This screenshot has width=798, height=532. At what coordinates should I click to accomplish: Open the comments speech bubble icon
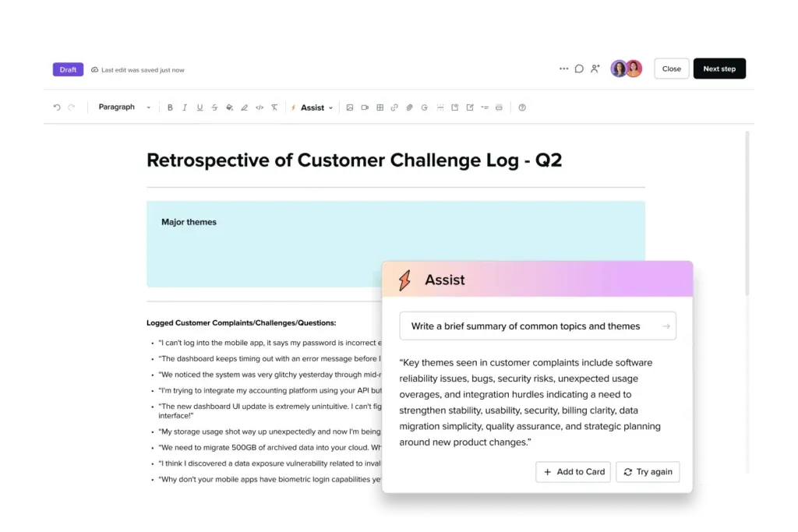579,69
